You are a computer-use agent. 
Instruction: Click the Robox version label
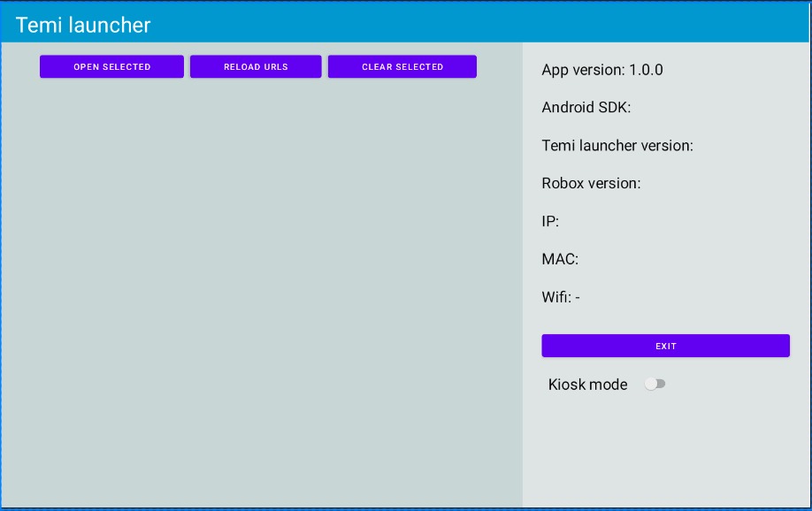click(591, 184)
